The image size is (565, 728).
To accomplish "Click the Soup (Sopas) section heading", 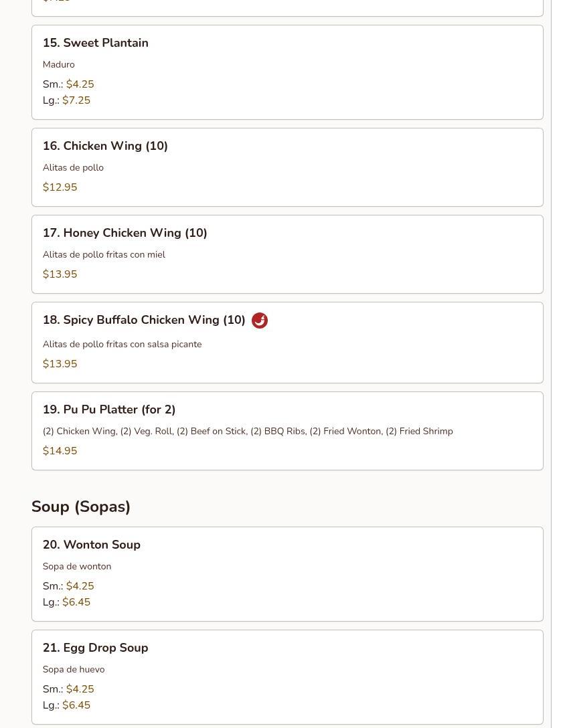I will pos(81,507).
